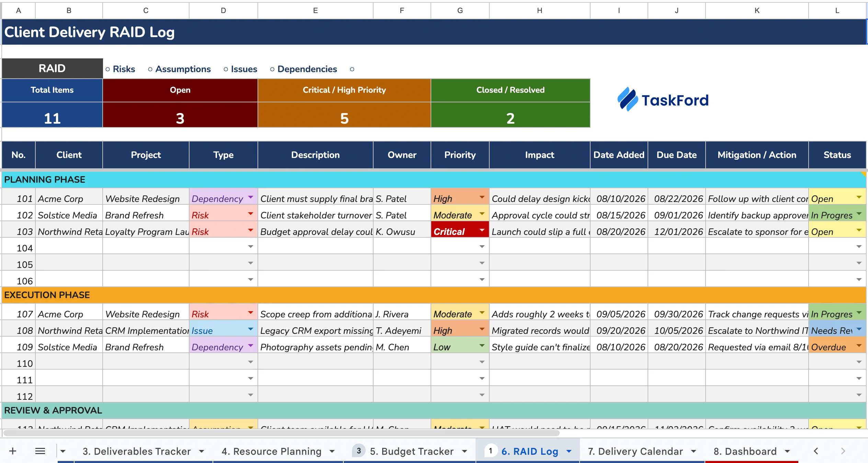This screenshot has height=463, width=868.
Task: Click the Mitigation / Action header
Action: pos(757,155)
